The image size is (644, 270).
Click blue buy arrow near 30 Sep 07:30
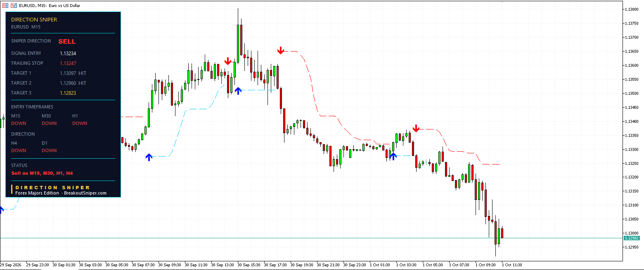tap(149, 157)
